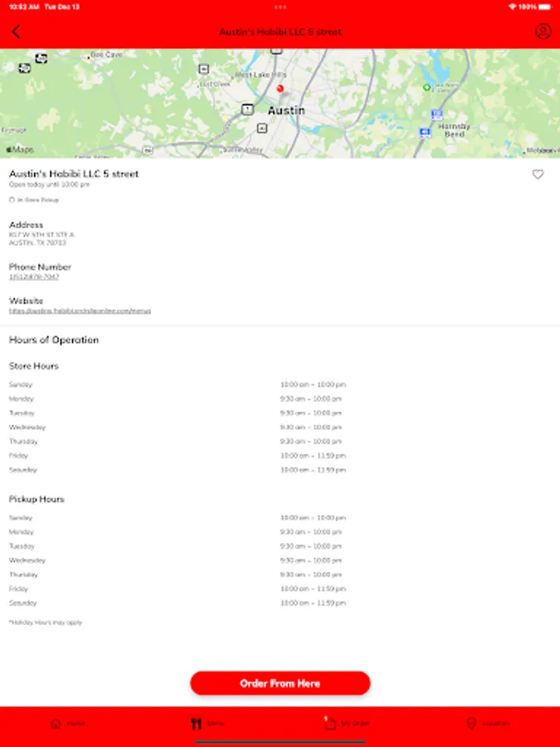The width and height of the screenshot is (560, 747).
Task: Switch to the Home tab
Action: [x=68, y=723]
